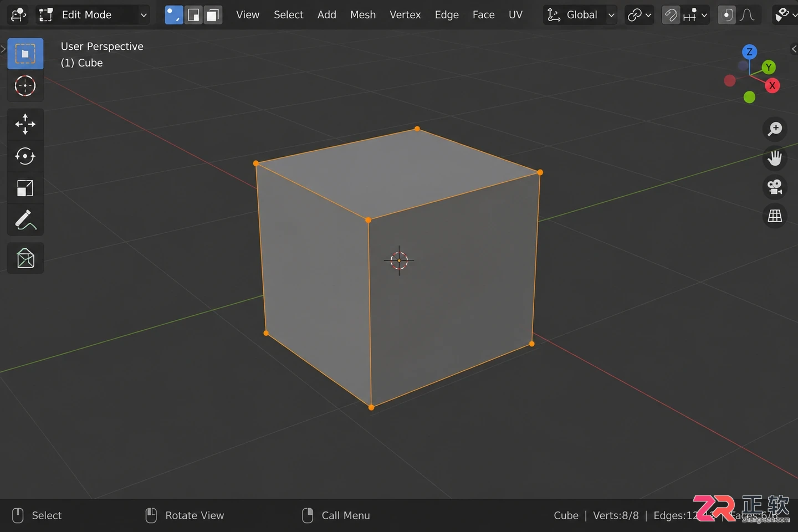Viewport: 798px width, 532px height.
Task: Enable face select mode
Action: click(213, 15)
